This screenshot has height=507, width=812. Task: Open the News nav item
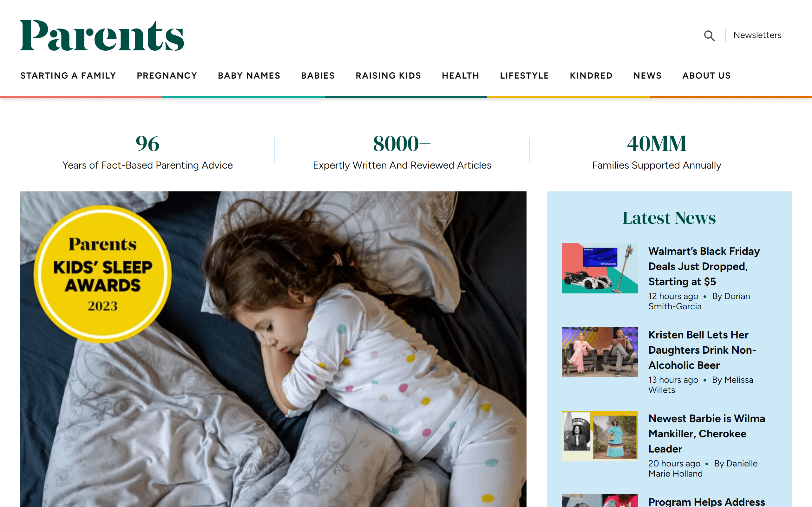click(647, 75)
